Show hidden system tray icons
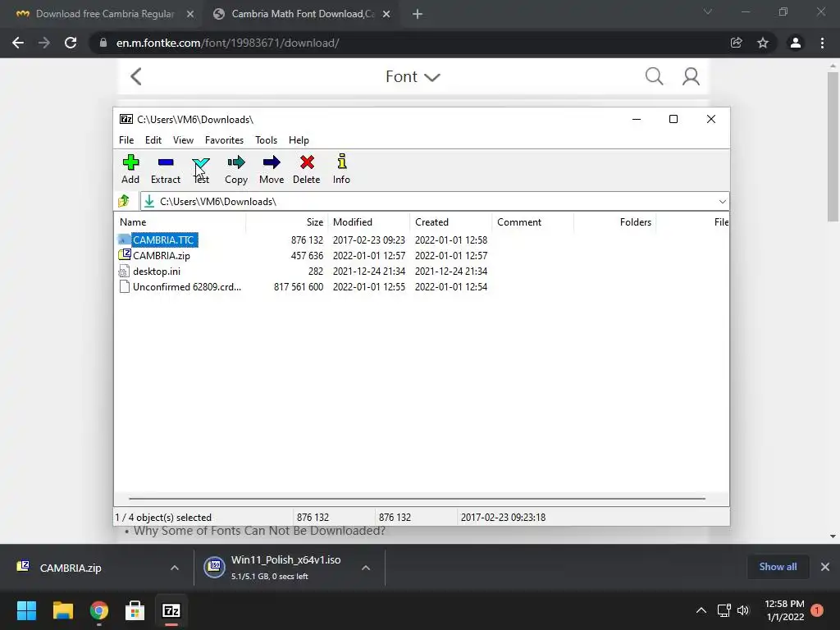The image size is (840, 630). click(701, 610)
